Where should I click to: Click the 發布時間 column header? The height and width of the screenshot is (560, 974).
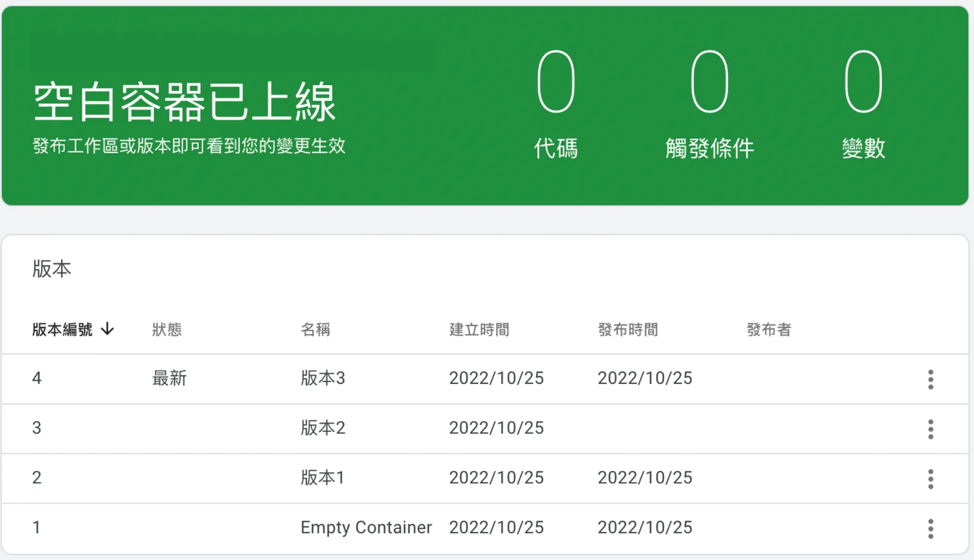tap(628, 330)
